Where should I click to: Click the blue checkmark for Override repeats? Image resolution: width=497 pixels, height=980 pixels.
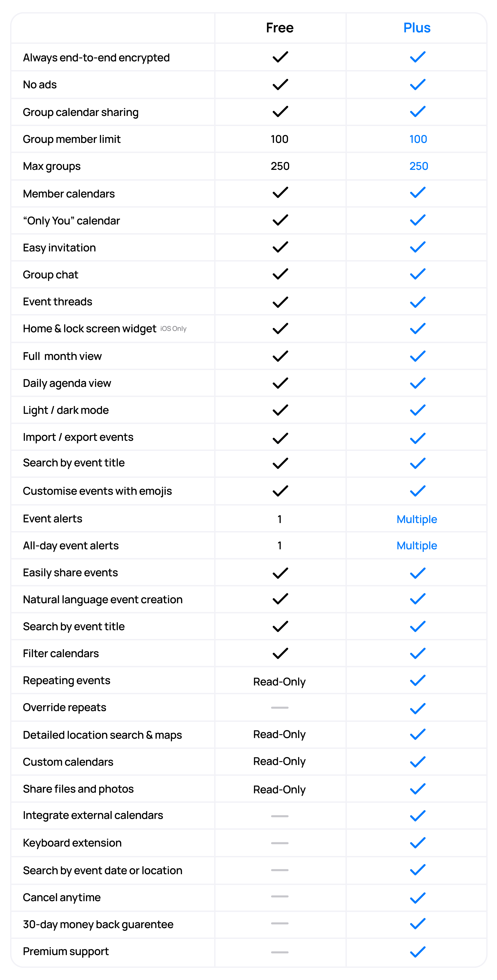(418, 708)
